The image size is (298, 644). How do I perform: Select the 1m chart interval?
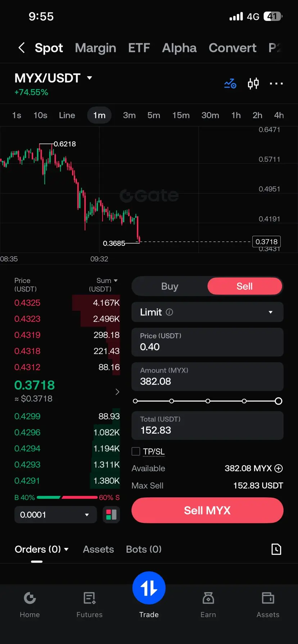click(99, 115)
